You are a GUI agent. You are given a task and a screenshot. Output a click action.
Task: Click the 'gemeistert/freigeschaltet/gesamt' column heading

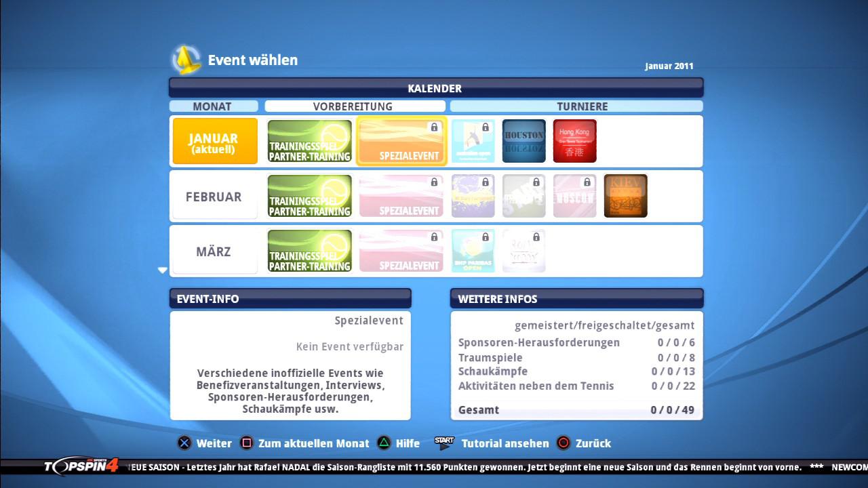point(604,326)
